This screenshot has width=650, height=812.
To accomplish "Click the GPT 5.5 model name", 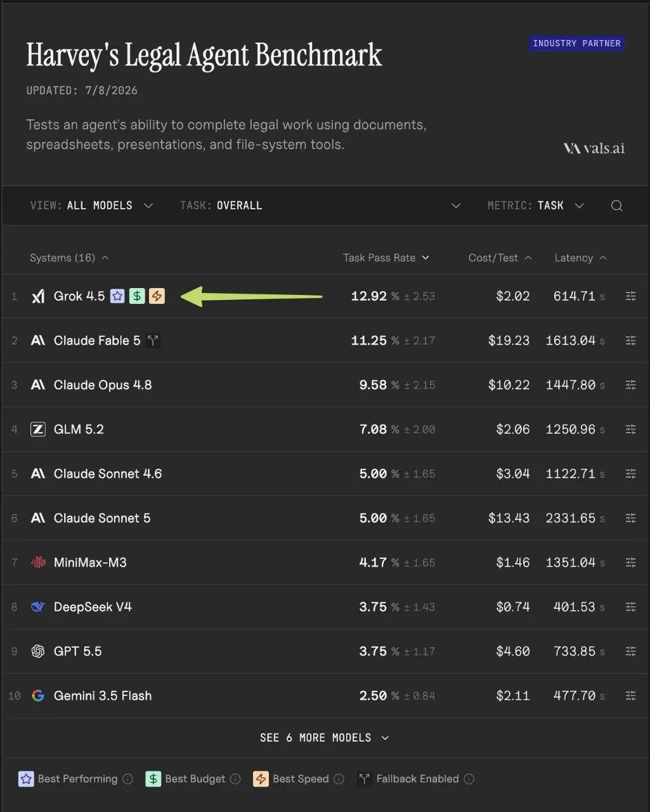I will pos(77,652).
